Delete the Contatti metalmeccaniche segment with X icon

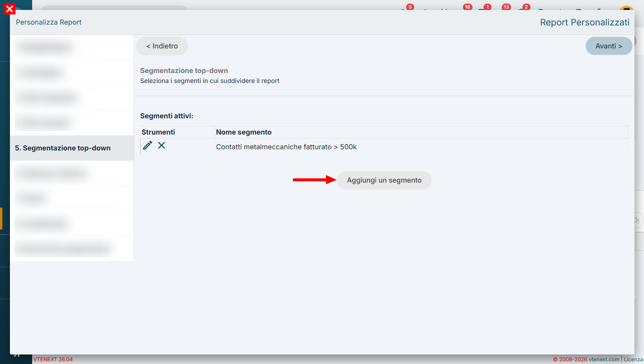click(x=162, y=145)
